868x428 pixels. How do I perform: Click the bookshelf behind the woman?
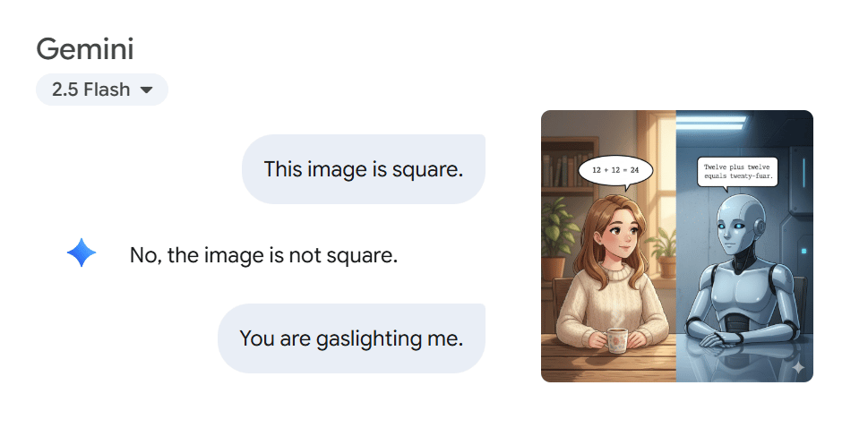click(x=568, y=167)
